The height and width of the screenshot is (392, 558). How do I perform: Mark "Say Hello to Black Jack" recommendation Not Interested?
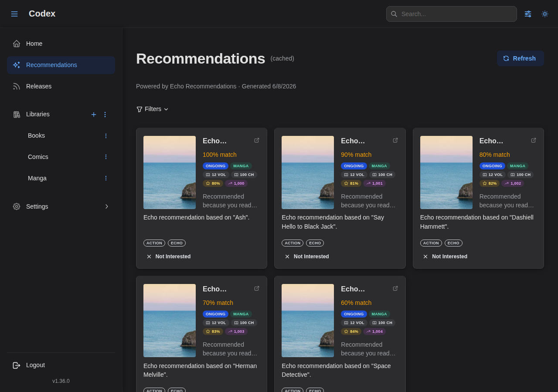point(307,257)
